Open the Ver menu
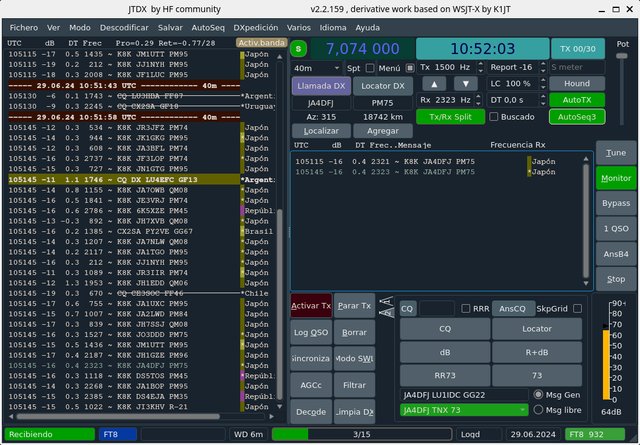This screenshot has width=640, height=445. click(x=53, y=28)
